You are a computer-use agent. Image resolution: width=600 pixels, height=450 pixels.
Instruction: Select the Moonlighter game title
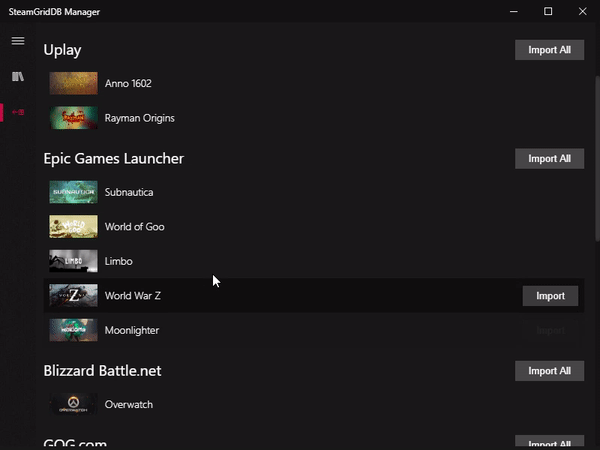tap(132, 331)
